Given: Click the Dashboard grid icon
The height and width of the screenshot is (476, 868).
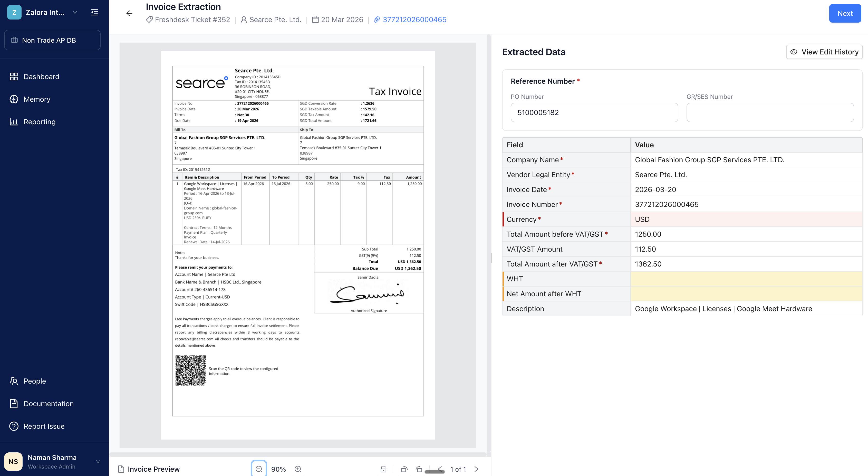Looking at the screenshot, I should 14,77.
